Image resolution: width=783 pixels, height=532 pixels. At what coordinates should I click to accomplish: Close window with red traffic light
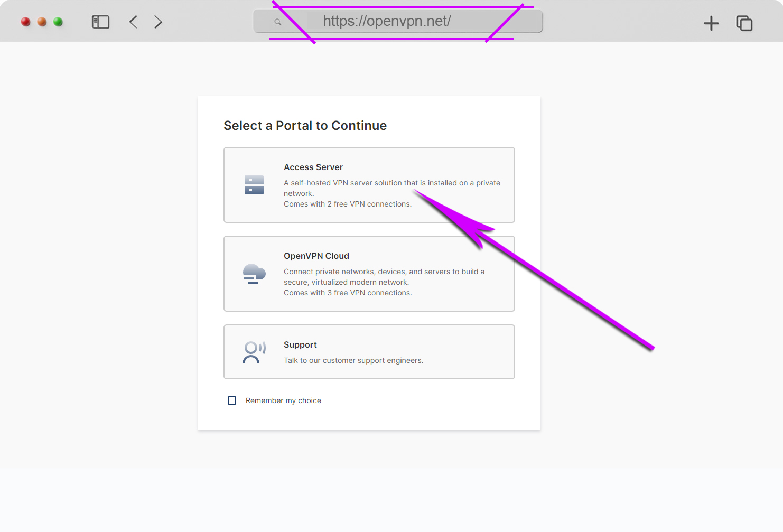tap(25, 22)
